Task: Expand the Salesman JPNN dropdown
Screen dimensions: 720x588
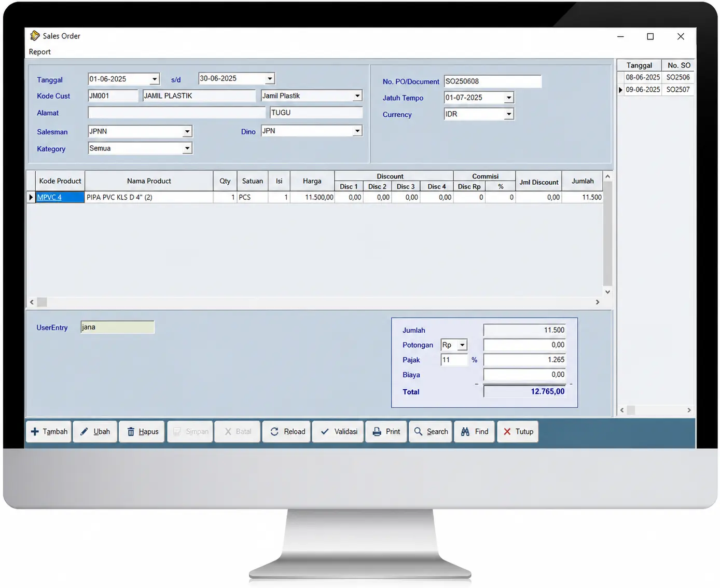Action: tap(187, 131)
